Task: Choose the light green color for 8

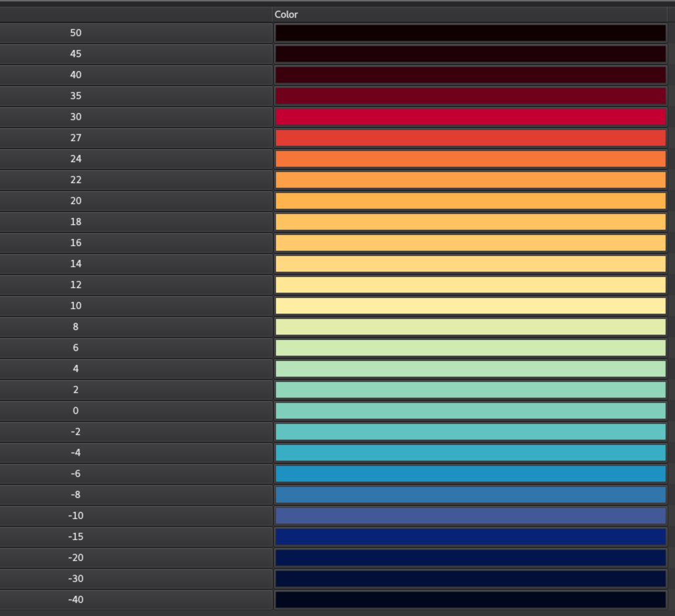Action: pos(469,327)
